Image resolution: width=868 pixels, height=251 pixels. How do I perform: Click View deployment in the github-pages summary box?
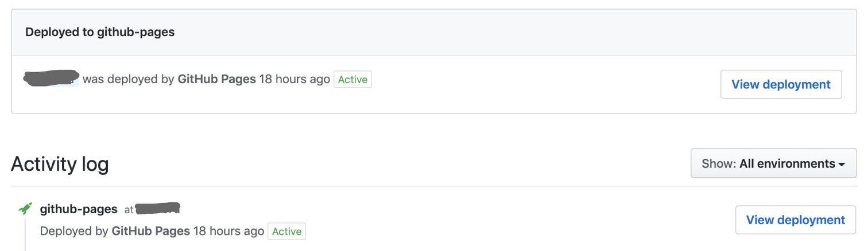click(x=781, y=84)
